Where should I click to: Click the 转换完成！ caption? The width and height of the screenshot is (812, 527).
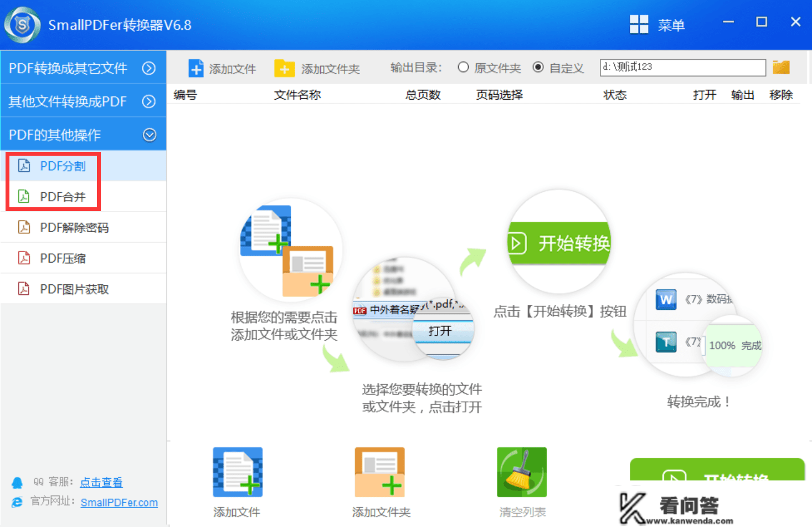click(698, 402)
